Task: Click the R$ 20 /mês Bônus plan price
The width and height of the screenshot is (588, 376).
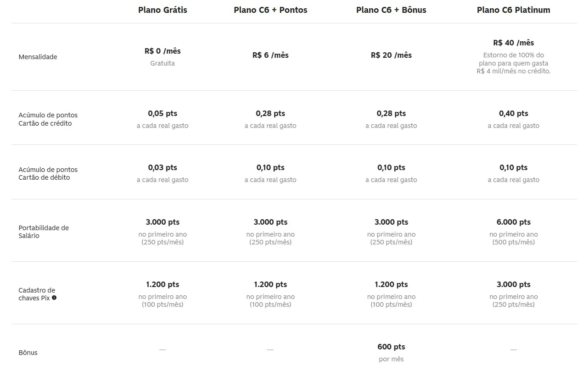Action: pyautogui.click(x=391, y=55)
